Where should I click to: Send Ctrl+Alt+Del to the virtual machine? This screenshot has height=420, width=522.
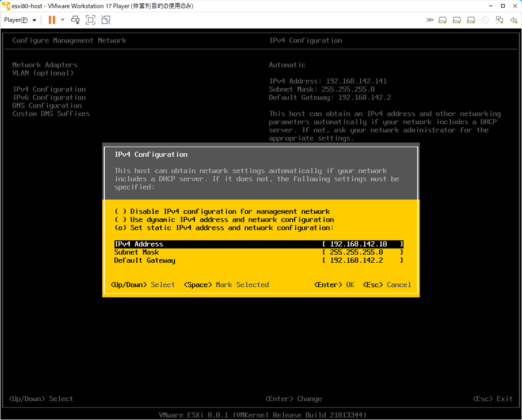pyautogui.click(x=75, y=20)
